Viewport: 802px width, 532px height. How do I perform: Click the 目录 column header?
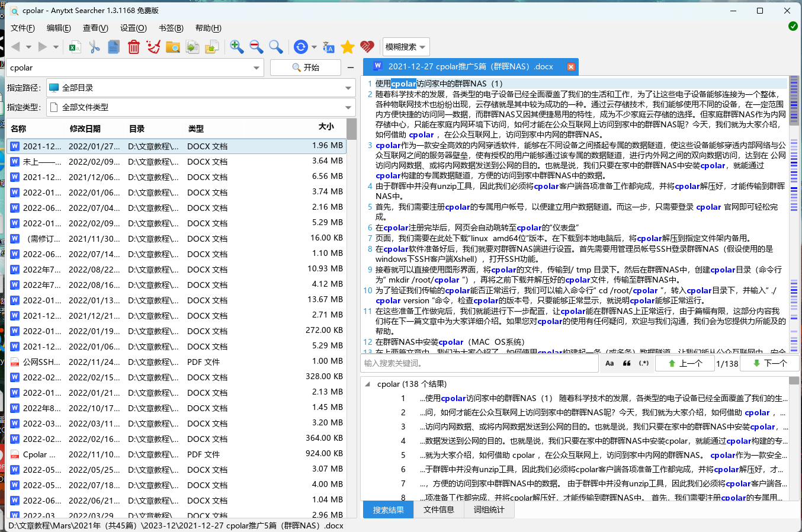pos(137,129)
